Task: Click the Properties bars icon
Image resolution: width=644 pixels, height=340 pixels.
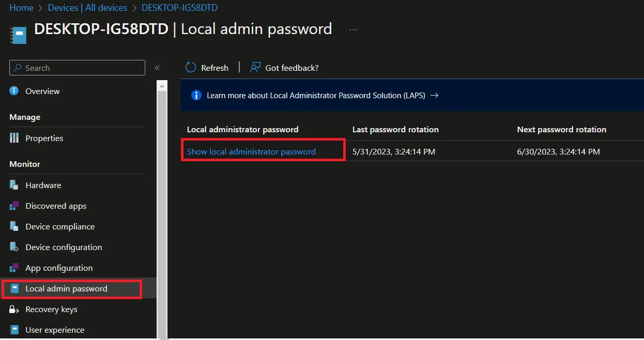Action: tap(14, 138)
